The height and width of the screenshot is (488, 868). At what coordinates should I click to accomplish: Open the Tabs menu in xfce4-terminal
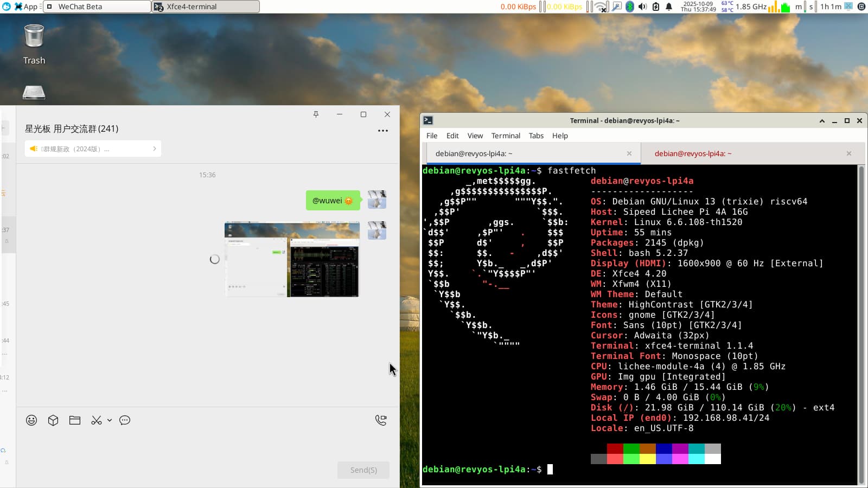tap(536, 136)
